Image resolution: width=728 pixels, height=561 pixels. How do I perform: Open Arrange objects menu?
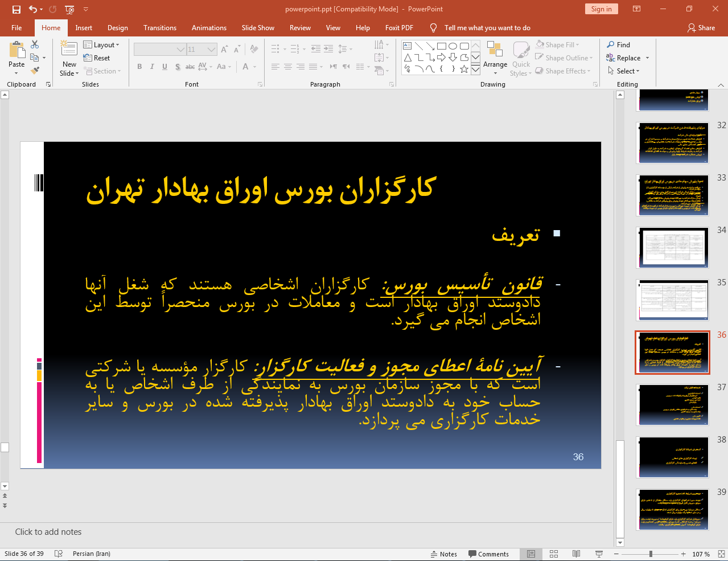pos(495,58)
